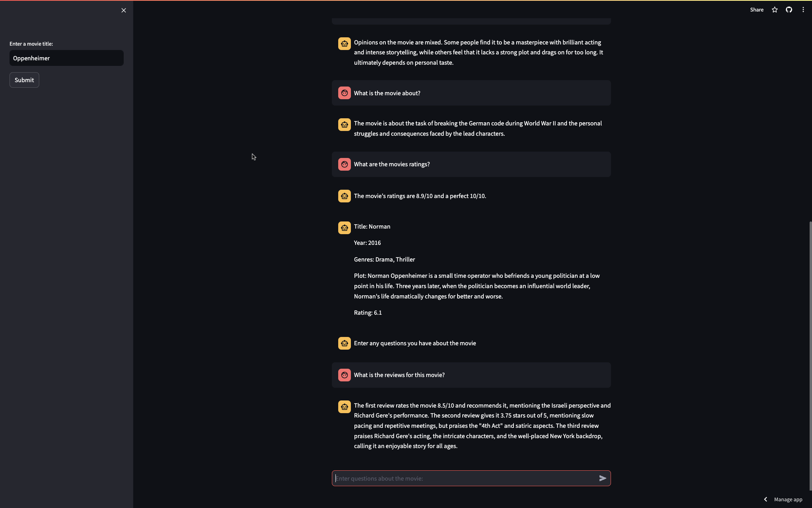Open the Share menu in the header

coord(756,10)
